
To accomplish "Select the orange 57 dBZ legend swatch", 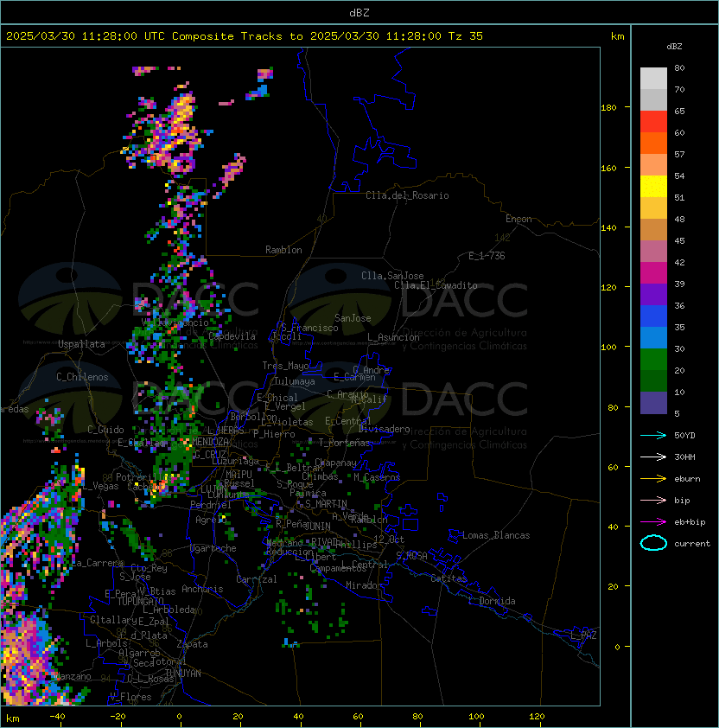I will pos(653,144).
